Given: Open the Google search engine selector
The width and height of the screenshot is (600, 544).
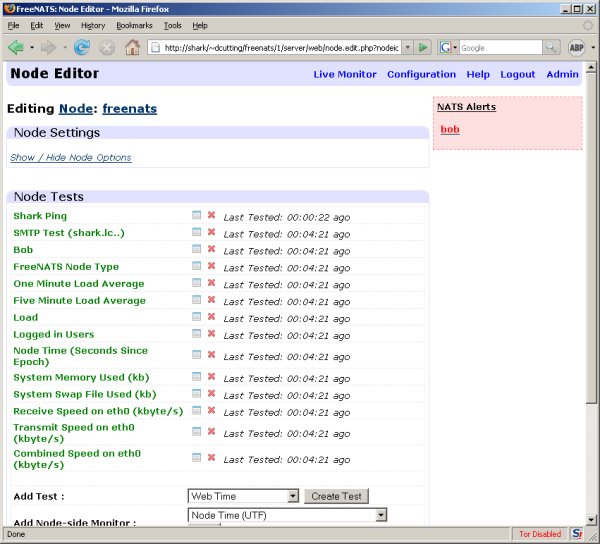Looking at the screenshot, I should 448,47.
